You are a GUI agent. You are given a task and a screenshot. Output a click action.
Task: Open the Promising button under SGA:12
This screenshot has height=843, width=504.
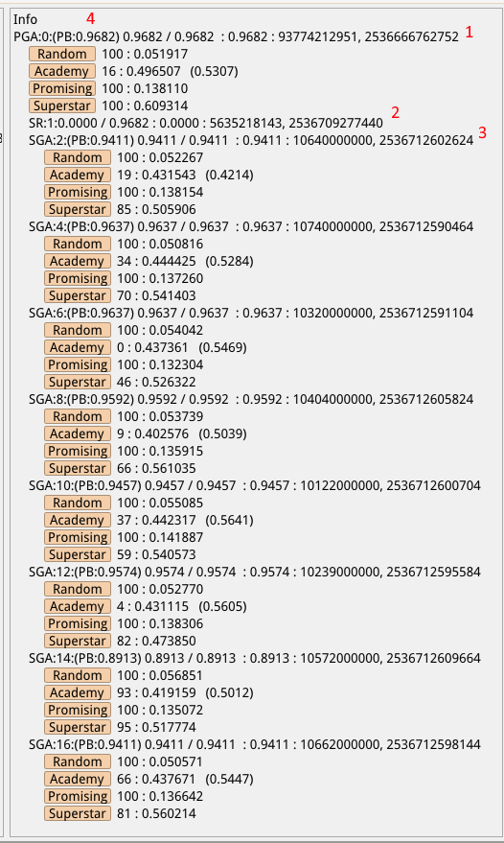coord(78,623)
